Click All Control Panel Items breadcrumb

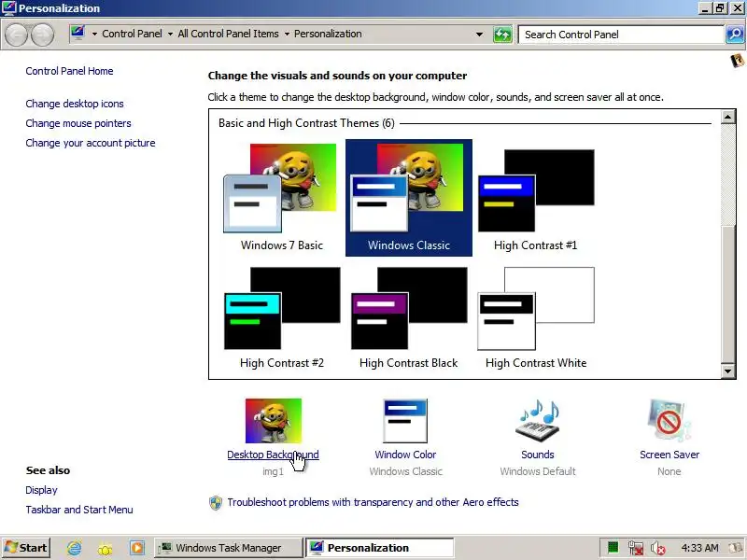(x=228, y=34)
